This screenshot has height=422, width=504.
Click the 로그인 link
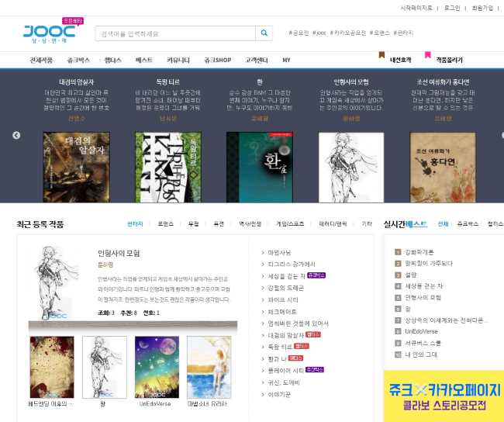coord(452,8)
